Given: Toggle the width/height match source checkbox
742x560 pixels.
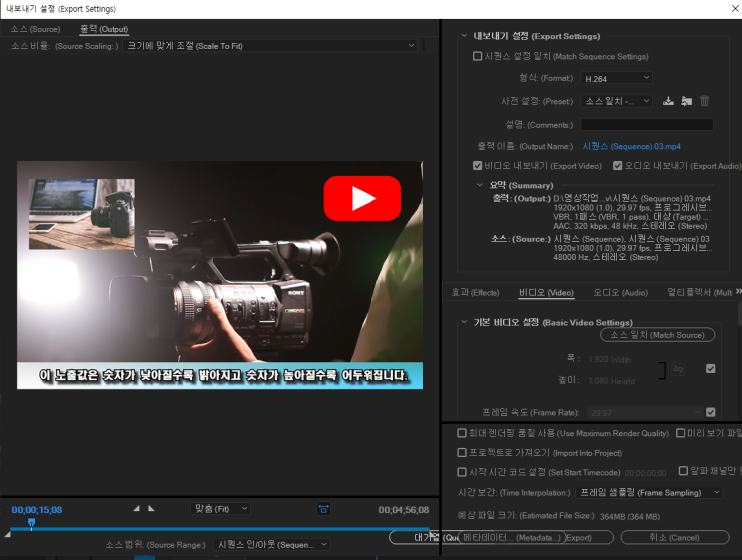Looking at the screenshot, I should coord(711,369).
